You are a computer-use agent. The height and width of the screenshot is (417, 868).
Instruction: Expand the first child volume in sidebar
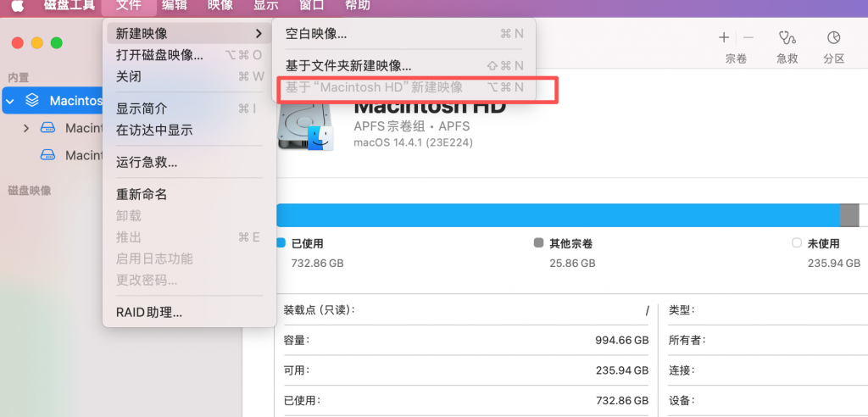[x=26, y=129]
